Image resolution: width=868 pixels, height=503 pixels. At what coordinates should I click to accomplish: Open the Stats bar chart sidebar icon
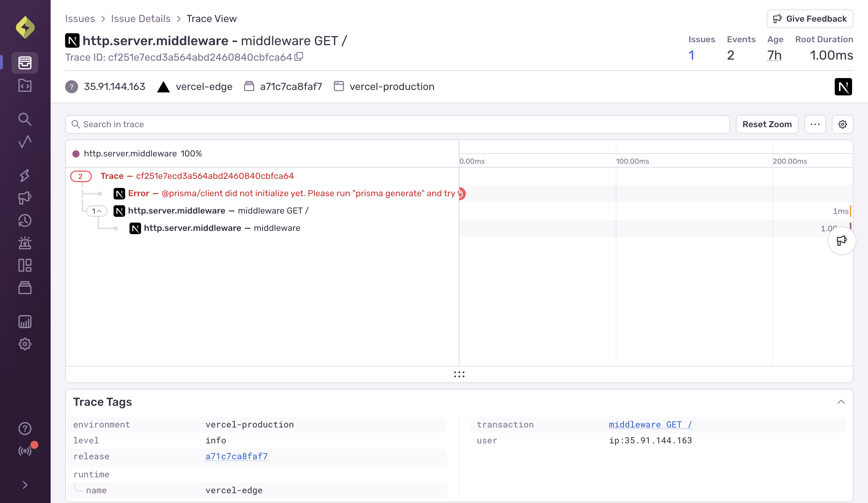click(x=25, y=322)
